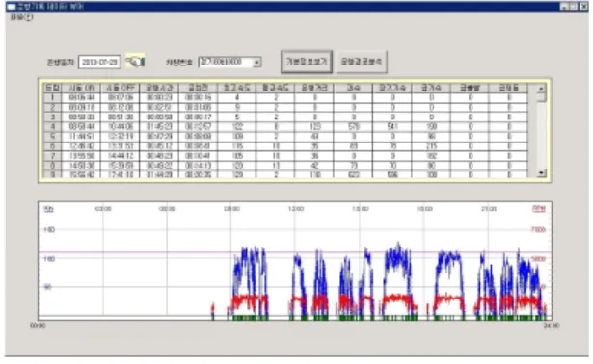This screenshot has height=364, width=593.
Task: Open the 파일(F) menu
Action: pyautogui.click(x=21, y=17)
